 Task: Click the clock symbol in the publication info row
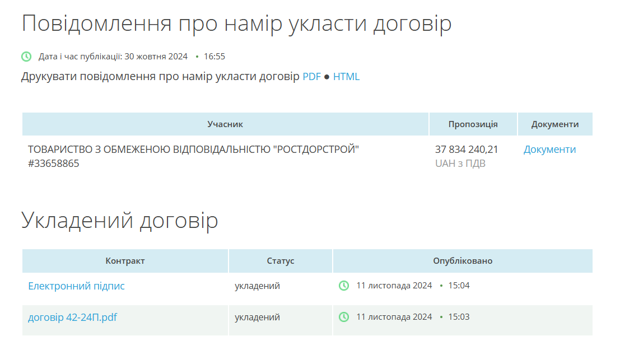[25, 55]
